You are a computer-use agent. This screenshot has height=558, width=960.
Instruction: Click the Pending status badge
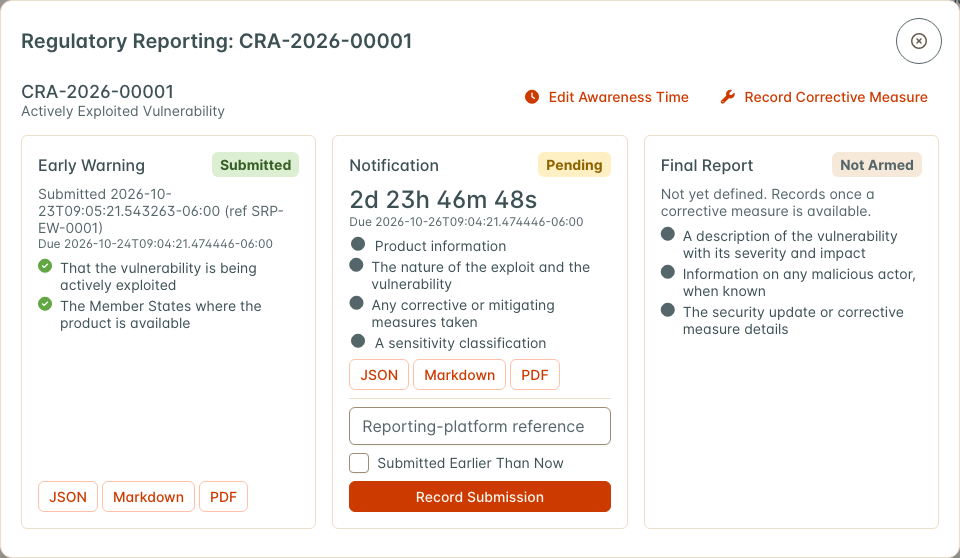click(574, 165)
